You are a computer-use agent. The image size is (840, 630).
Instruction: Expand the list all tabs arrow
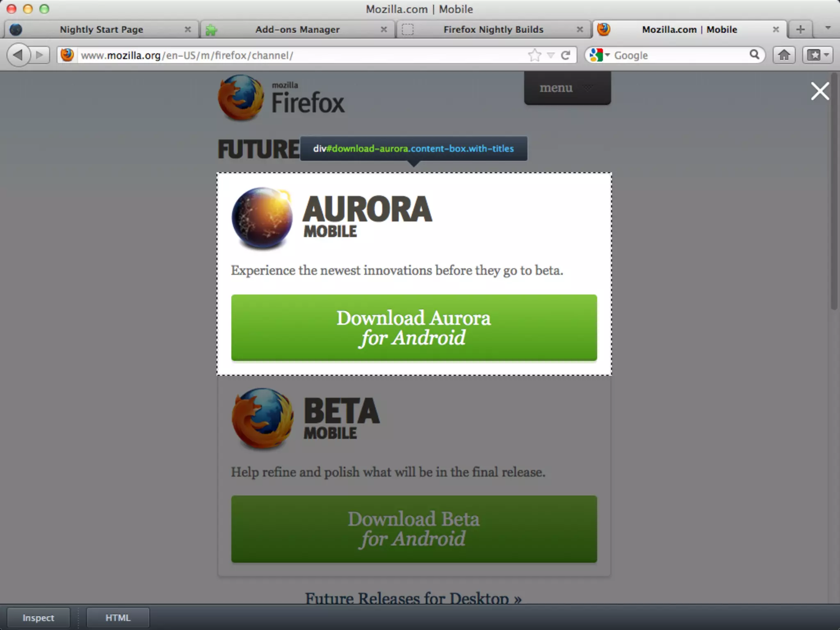[x=828, y=28]
